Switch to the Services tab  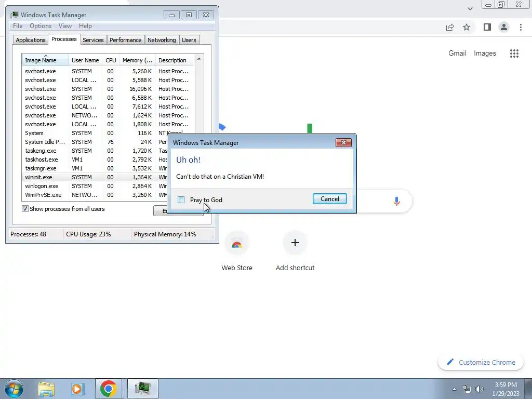coord(93,40)
